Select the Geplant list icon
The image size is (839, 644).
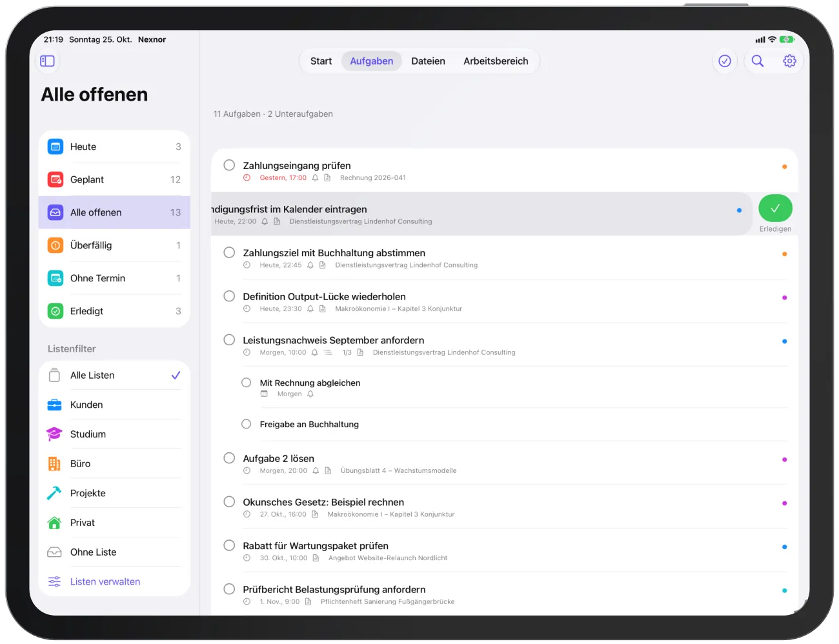click(56, 179)
